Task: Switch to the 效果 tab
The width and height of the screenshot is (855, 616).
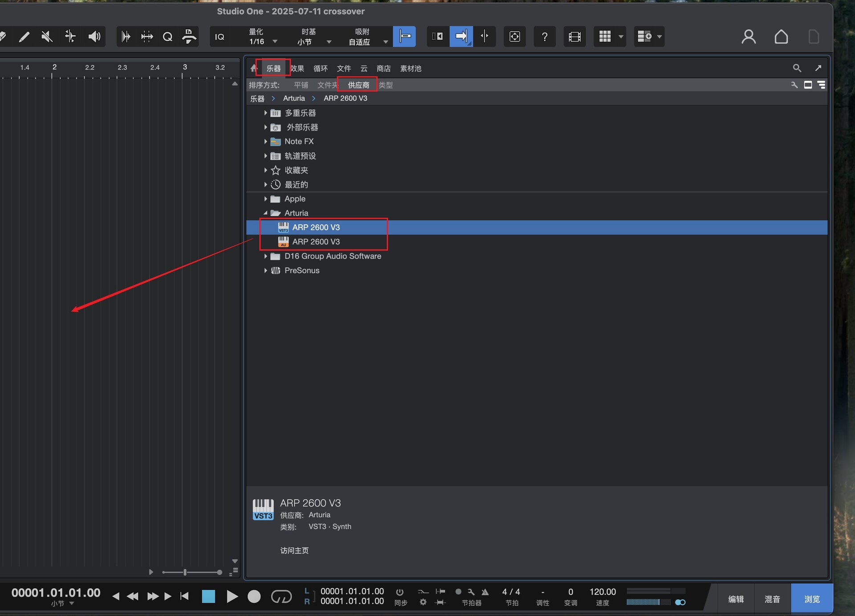Action: coord(297,68)
